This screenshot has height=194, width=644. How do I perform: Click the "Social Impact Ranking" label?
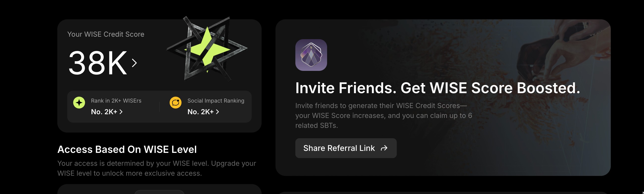pyautogui.click(x=216, y=101)
